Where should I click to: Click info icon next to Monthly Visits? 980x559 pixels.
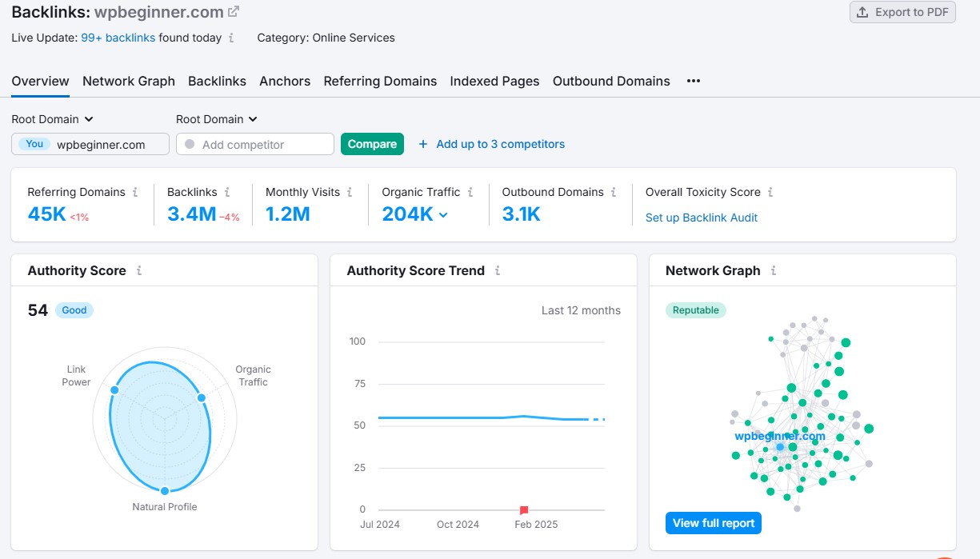[x=350, y=192]
